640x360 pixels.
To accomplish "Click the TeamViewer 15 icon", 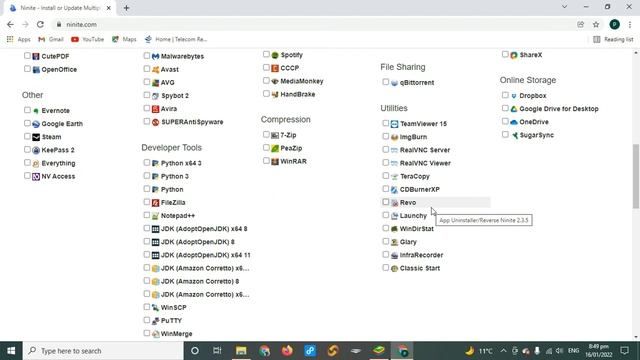I will [x=394, y=124].
